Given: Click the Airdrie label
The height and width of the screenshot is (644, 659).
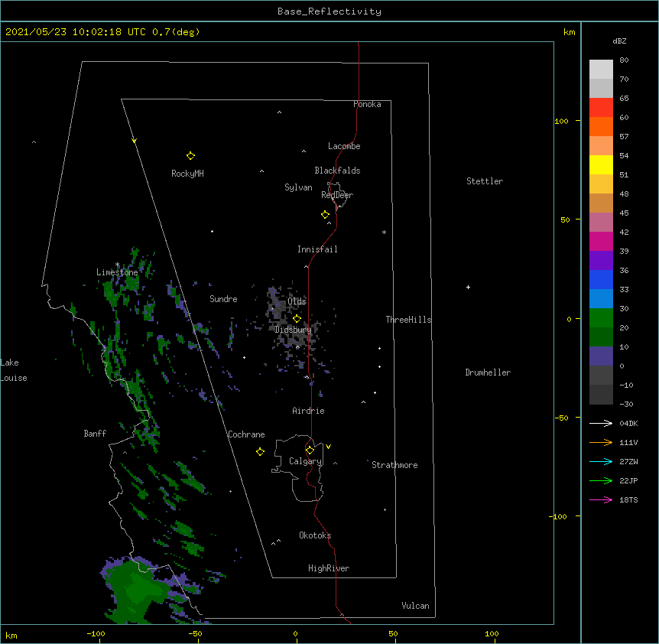Looking at the screenshot, I should pos(308,411).
